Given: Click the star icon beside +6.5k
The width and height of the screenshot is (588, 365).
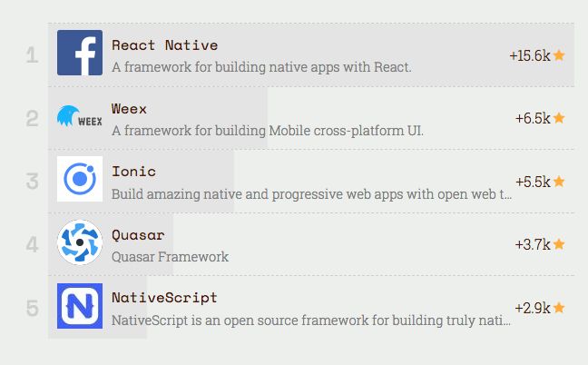Looking at the screenshot, I should (559, 118).
